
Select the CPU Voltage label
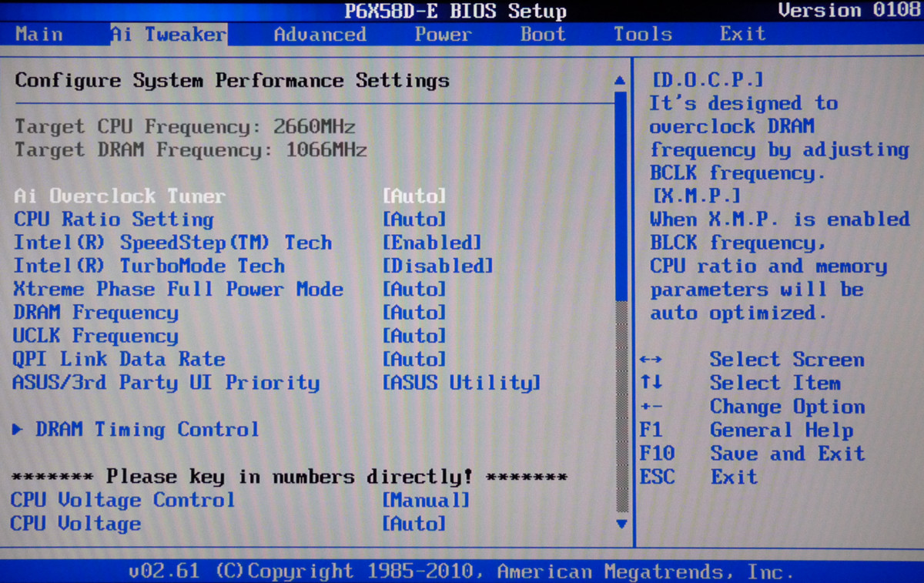click(76, 524)
